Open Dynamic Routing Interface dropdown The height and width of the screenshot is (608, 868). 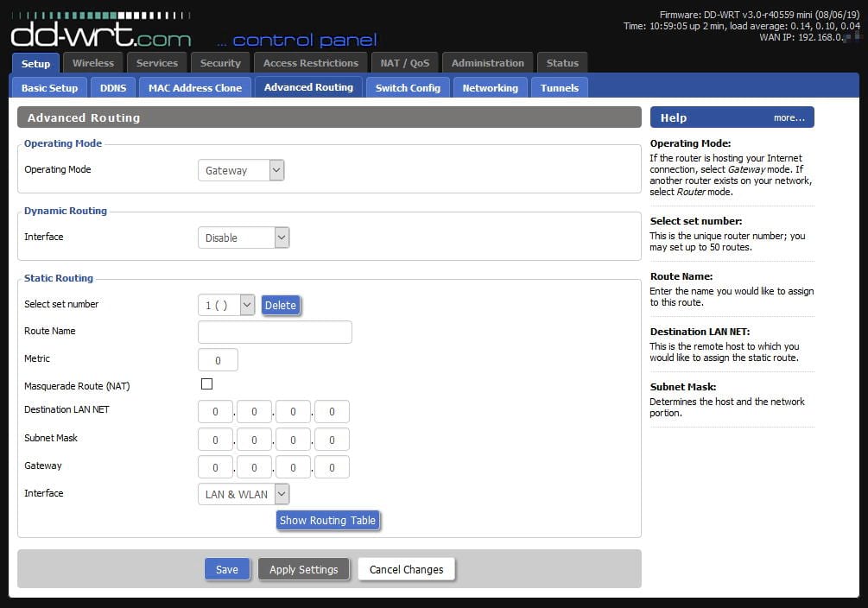click(244, 237)
